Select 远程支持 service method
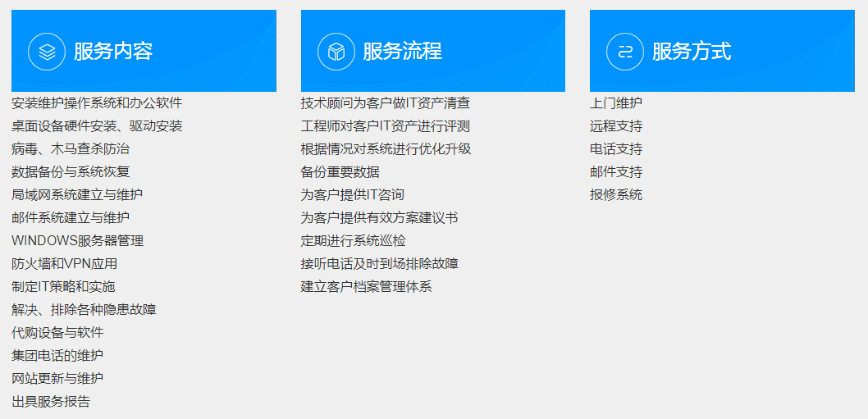Viewport: 868px width, 419px height. click(616, 126)
